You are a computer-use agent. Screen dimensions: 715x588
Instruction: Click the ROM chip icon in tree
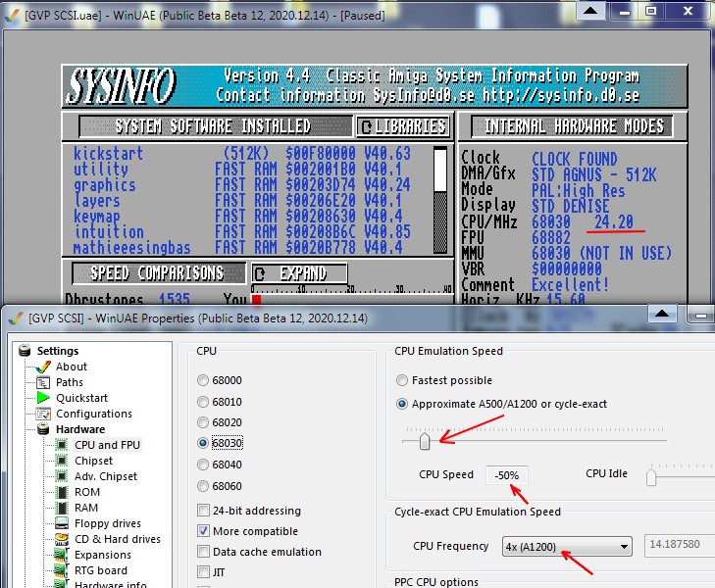(x=62, y=492)
